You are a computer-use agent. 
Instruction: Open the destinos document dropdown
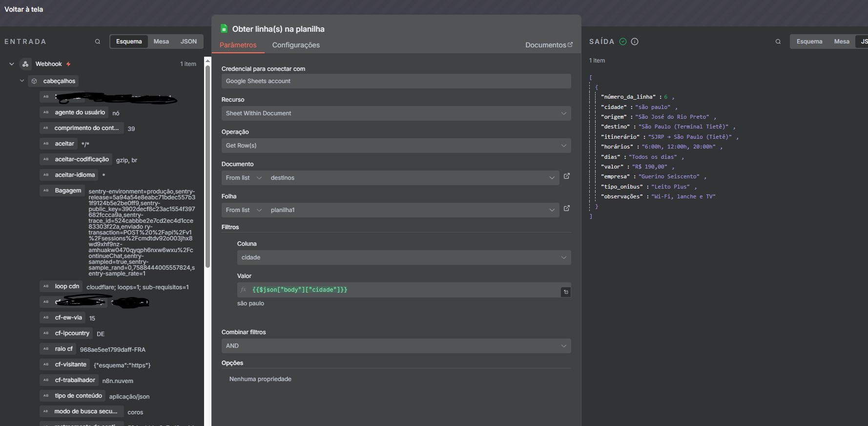[x=413, y=178]
